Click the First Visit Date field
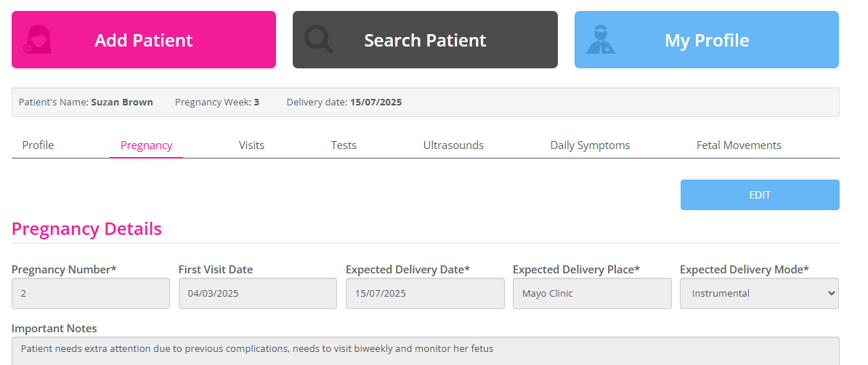The height and width of the screenshot is (365, 868). click(x=257, y=294)
